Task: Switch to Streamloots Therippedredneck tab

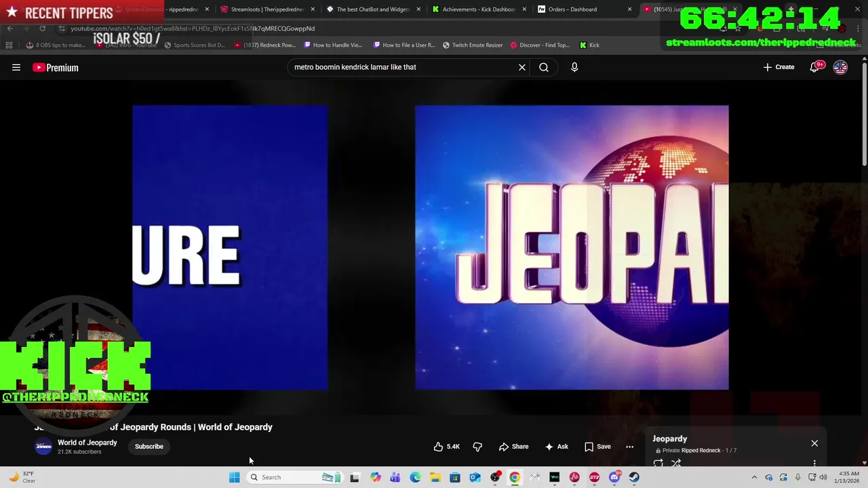Action: 267,9
